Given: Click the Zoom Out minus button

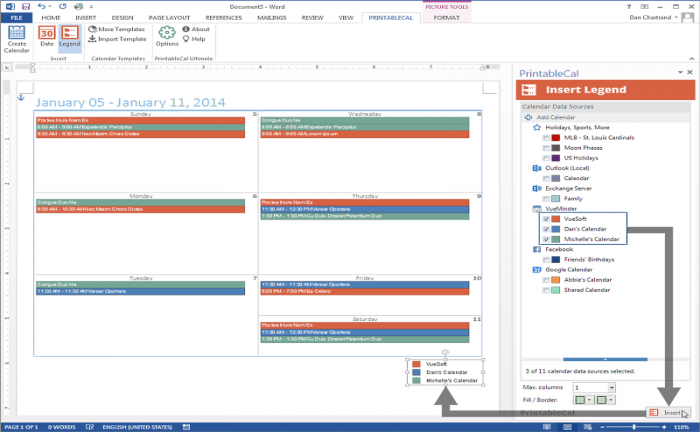Looking at the screenshot, I should (602, 427).
